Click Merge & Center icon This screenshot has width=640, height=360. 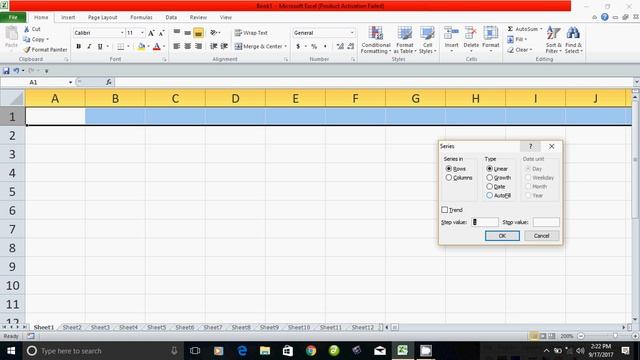pos(238,47)
